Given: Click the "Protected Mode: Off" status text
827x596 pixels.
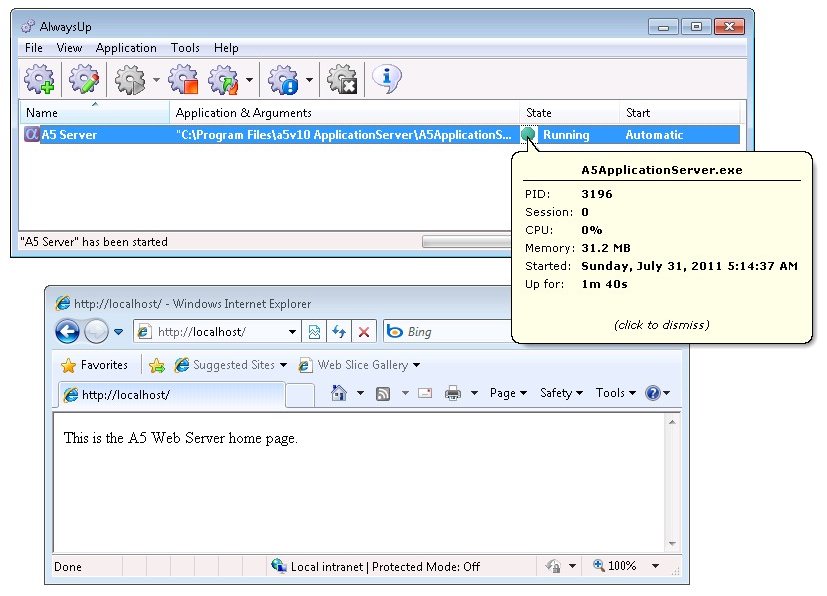Looking at the screenshot, I should (426, 566).
